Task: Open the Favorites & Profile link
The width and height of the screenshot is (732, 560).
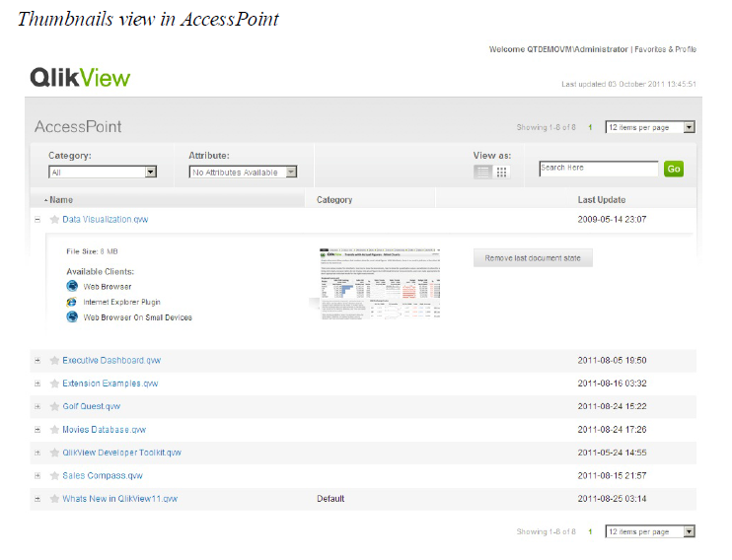Action: 665,49
